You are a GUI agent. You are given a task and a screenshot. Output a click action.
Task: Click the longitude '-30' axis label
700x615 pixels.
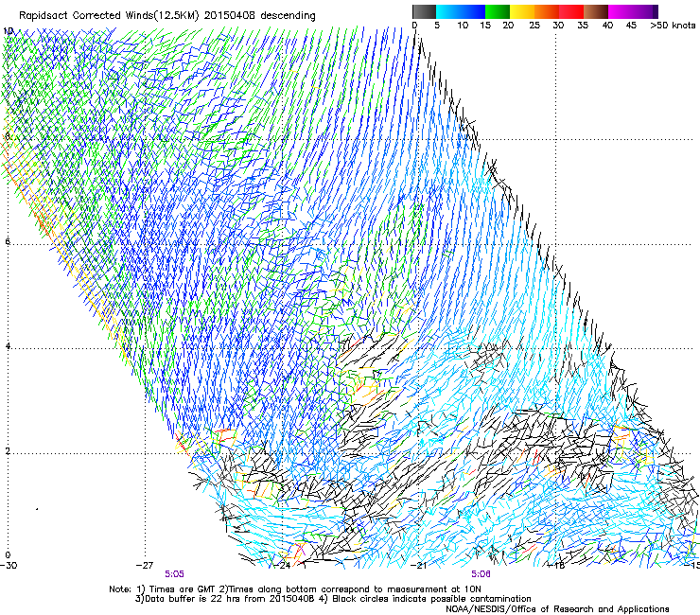[9, 566]
